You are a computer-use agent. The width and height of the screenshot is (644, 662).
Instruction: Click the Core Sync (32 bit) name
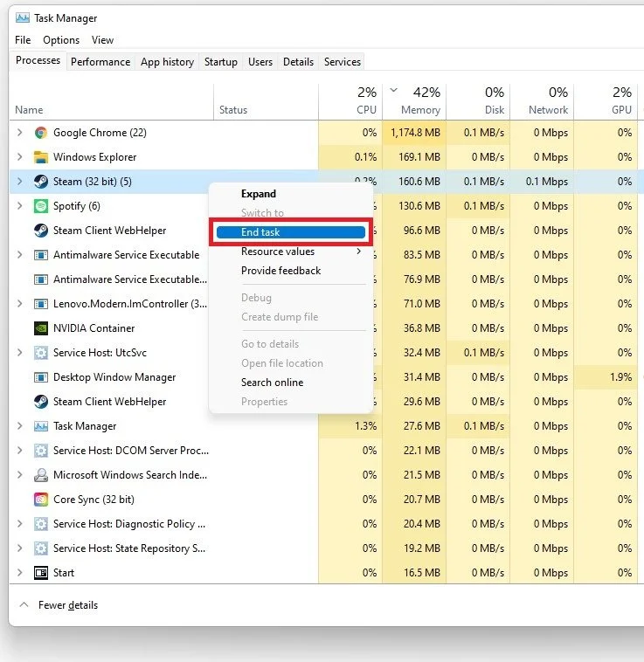tap(93, 500)
